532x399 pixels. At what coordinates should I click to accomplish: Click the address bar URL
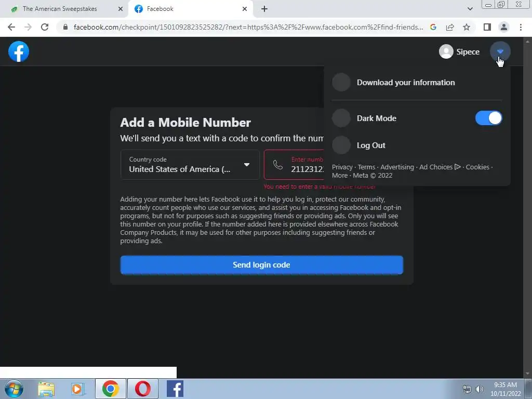[x=248, y=27]
